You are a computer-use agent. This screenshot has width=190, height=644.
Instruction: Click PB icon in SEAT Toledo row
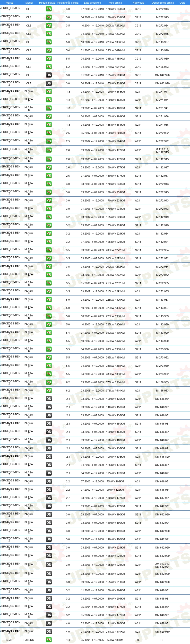49,640
